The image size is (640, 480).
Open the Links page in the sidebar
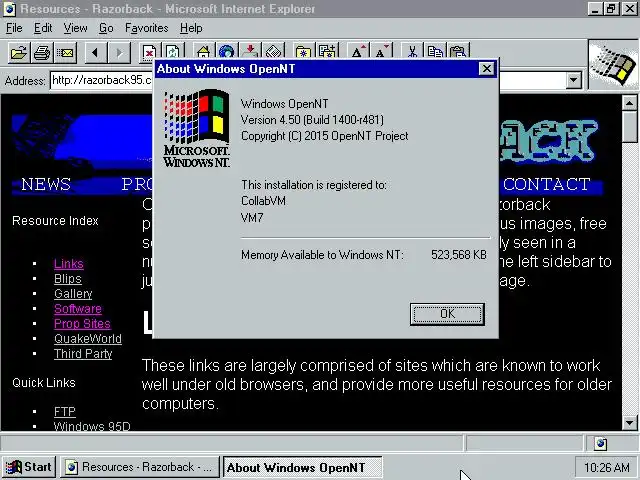click(69, 264)
